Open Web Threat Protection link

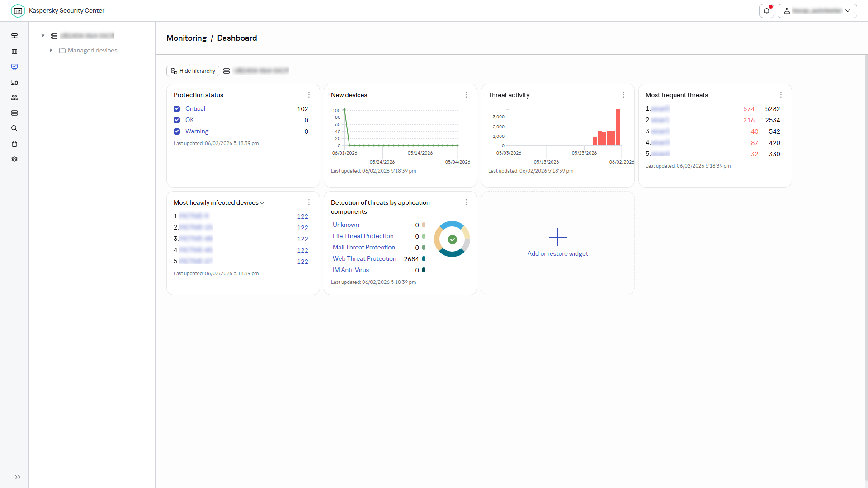point(364,258)
